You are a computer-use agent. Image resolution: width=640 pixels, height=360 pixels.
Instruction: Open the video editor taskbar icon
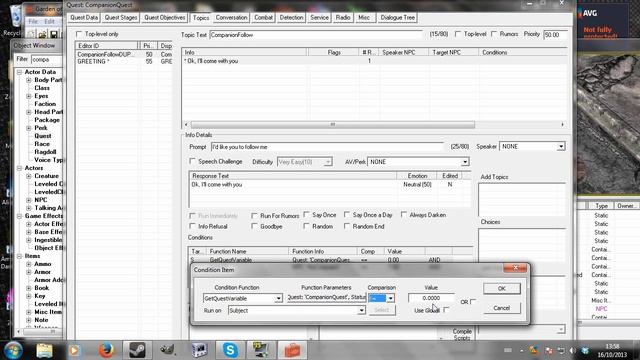pos(199,350)
